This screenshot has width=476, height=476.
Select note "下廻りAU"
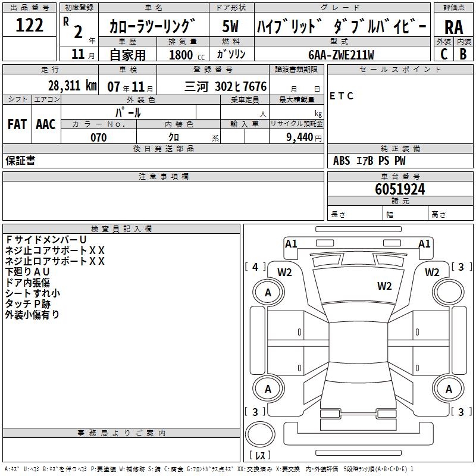pyautogui.click(x=27, y=272)
